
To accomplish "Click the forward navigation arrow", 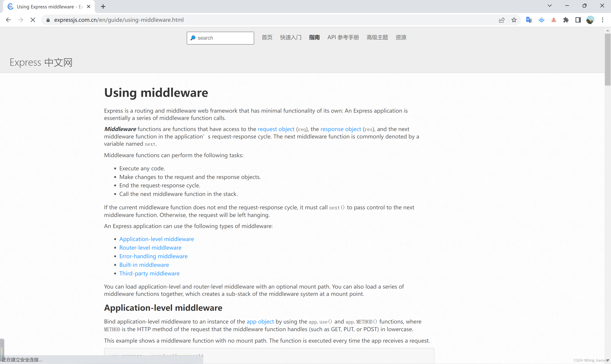I will [21, 20].
